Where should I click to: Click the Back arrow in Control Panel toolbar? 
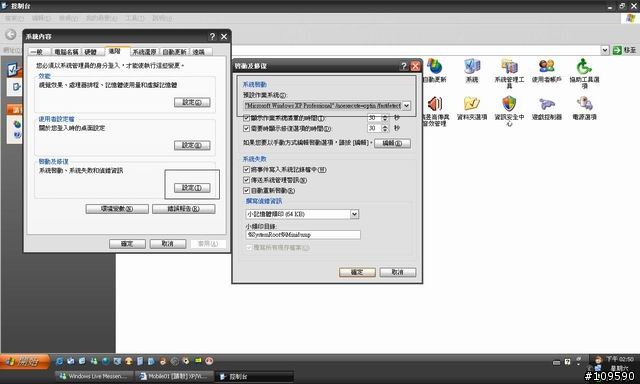11,35
